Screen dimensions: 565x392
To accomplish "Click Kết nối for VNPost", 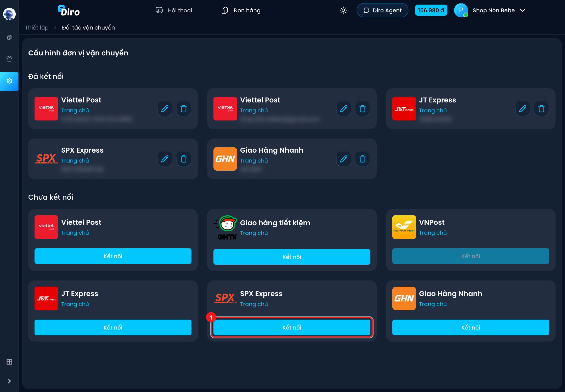I will point(471,256).
